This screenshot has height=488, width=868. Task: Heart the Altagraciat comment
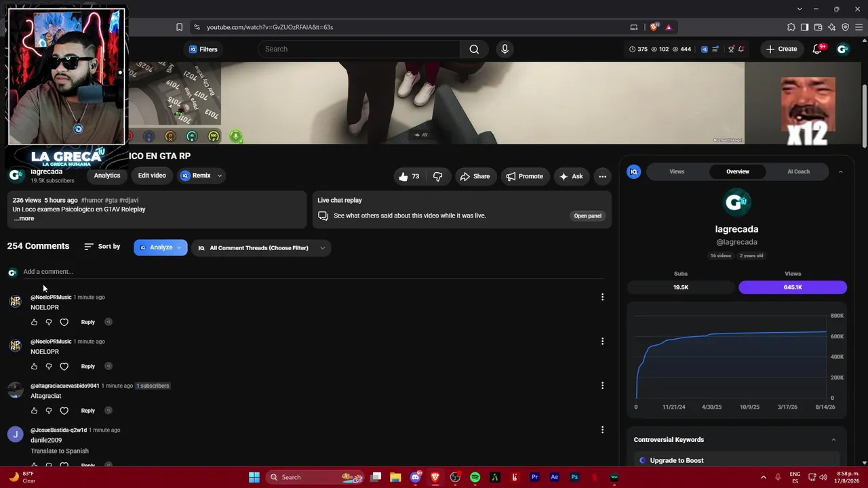pyautogui.click(x=64, y=411)
